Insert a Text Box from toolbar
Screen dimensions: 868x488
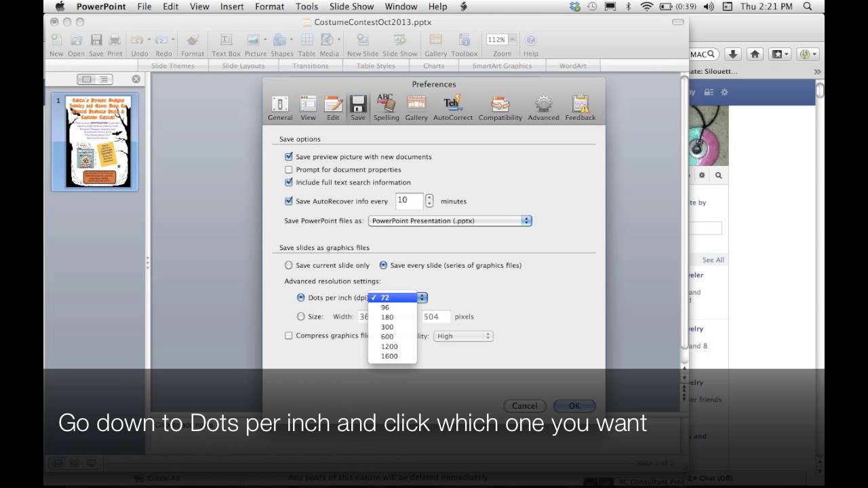(226, 45)
